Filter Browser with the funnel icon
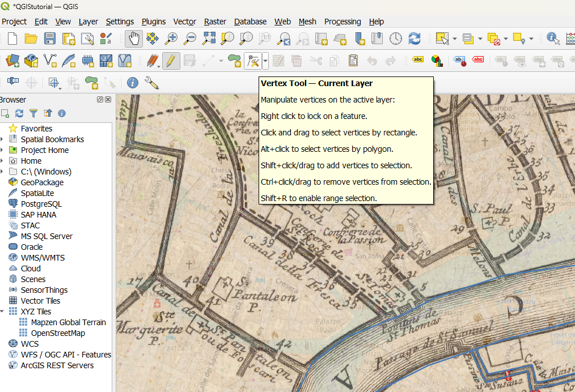This screenshot has height=392, width=575. 33,113
